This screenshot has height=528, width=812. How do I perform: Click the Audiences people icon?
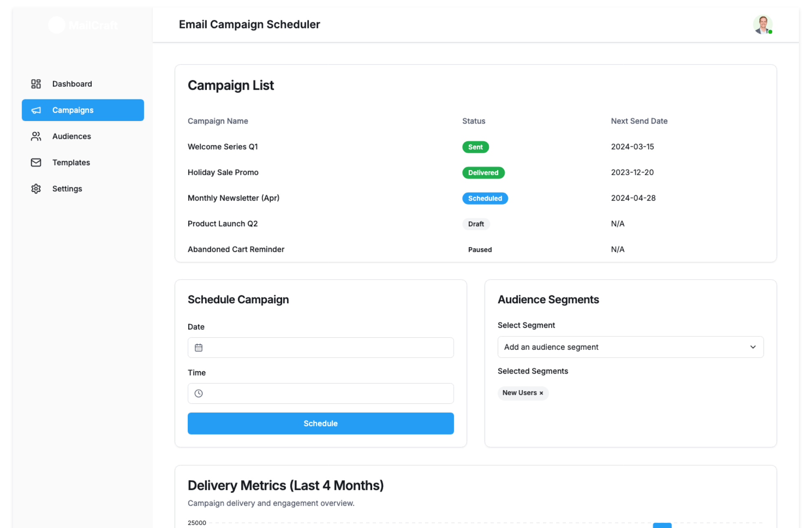pyautogui.click(x=36, y=136)
